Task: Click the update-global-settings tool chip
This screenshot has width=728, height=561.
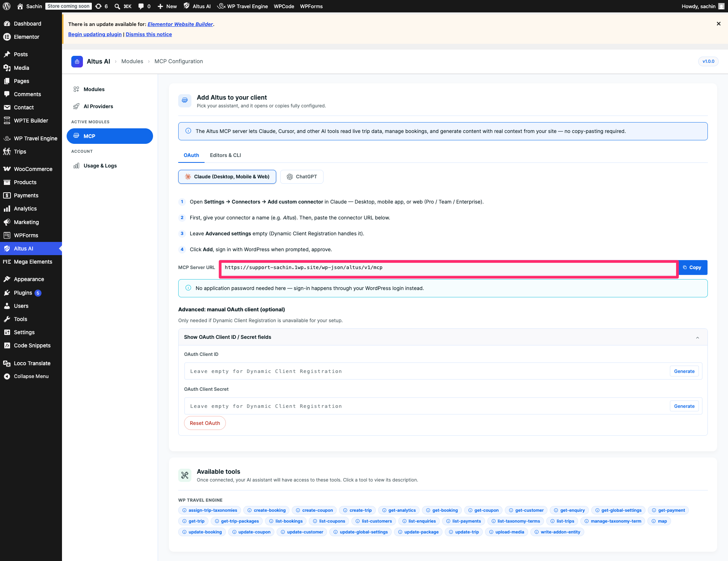Action: [360, 532]
